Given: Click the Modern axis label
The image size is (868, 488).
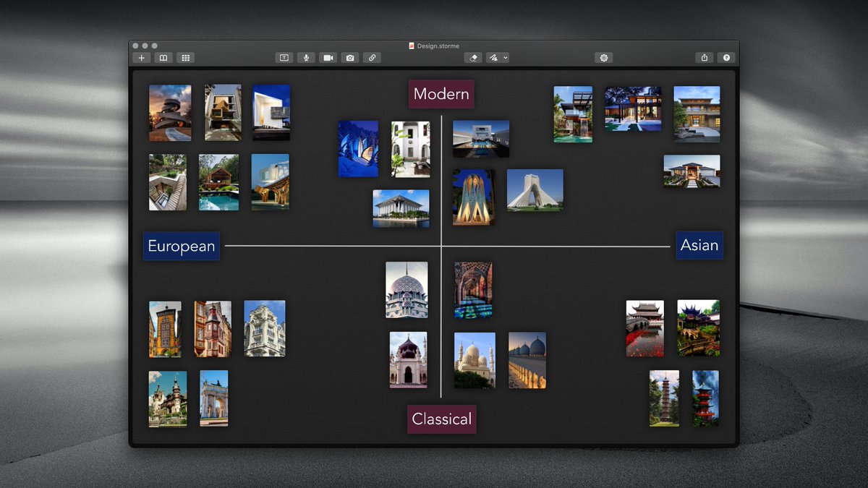Looking at the screenshot, I should [x=441, y=93].
